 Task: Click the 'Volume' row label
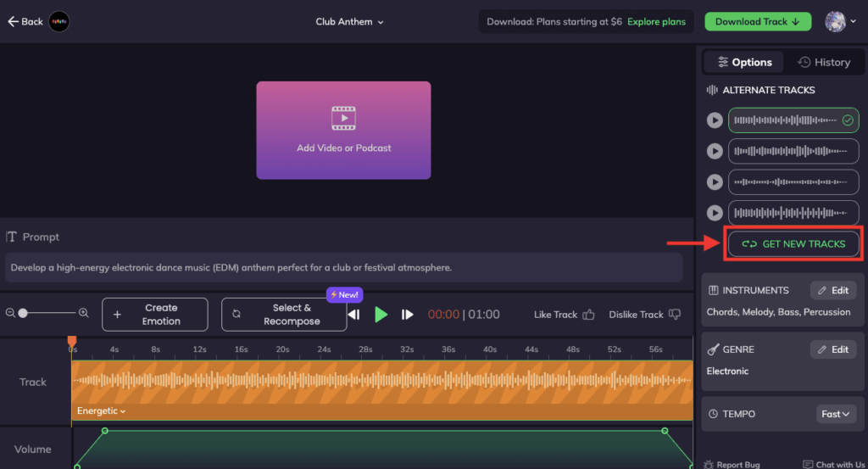33,449
